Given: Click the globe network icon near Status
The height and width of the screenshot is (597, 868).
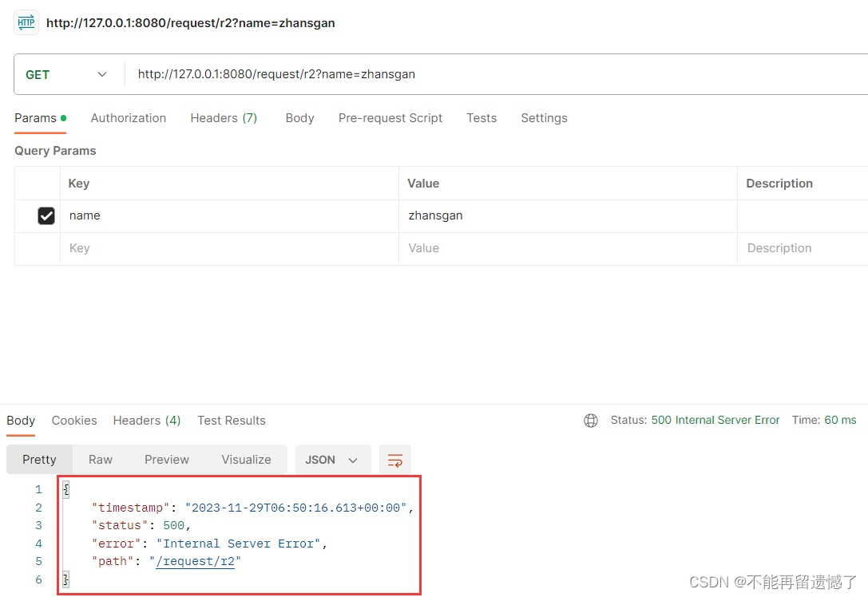Looking at the screenshot, I should [x=591, y=421].
